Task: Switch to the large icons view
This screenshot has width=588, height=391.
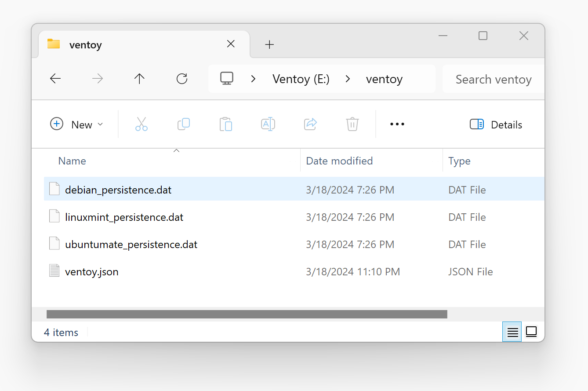Action: pos(531,332)
